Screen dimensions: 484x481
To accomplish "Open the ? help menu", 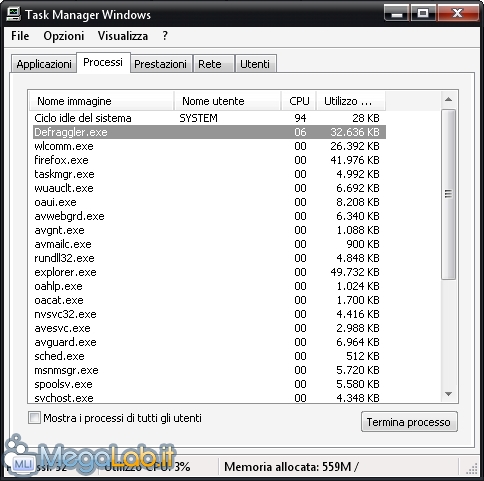I will 165,36.
